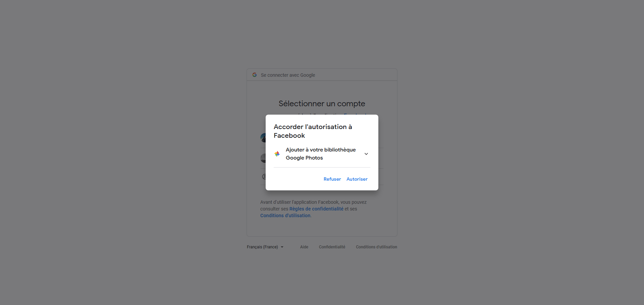The image size is (644, 305).
Task: Click the Google Photos pinwheel icon
Action: tap(277, 154)
